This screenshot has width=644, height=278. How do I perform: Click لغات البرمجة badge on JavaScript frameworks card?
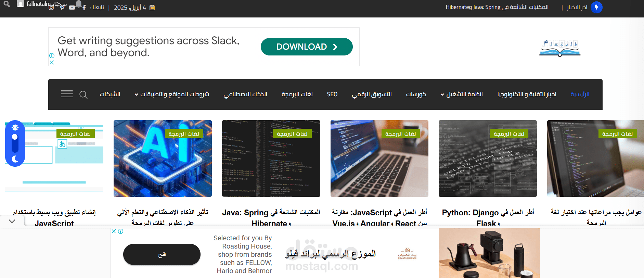(x=401, y=134)
